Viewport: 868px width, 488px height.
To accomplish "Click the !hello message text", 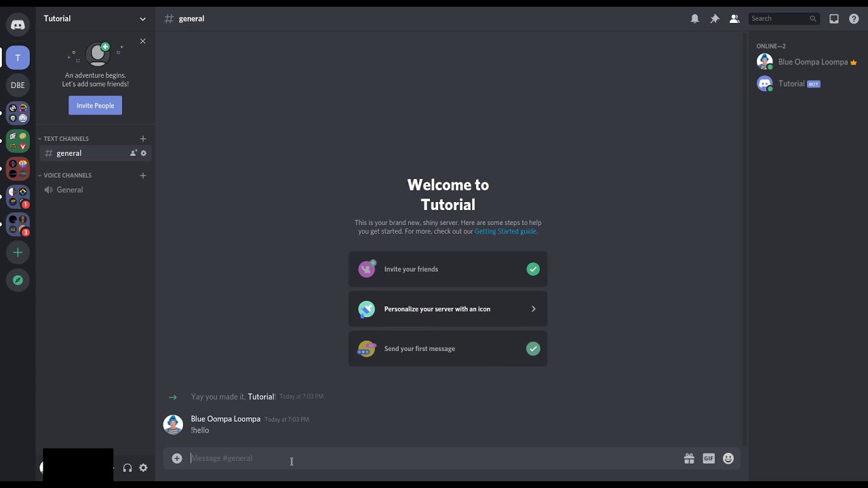I will (200, 430).
